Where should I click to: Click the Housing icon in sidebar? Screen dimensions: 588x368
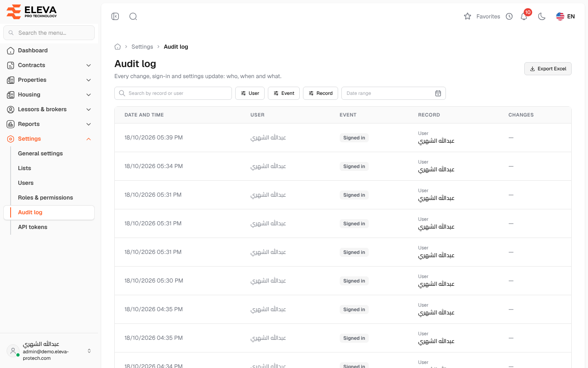11,94
